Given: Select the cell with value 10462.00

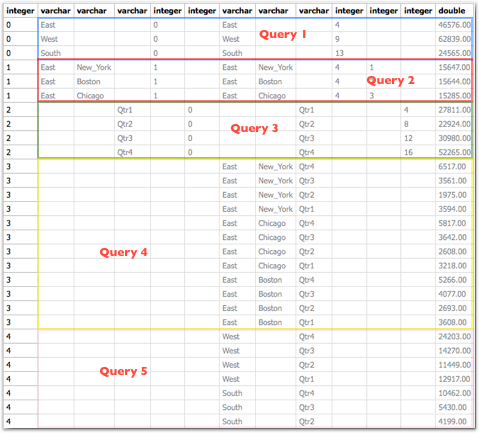Looking at the screenshot, I should click(454, 393).
